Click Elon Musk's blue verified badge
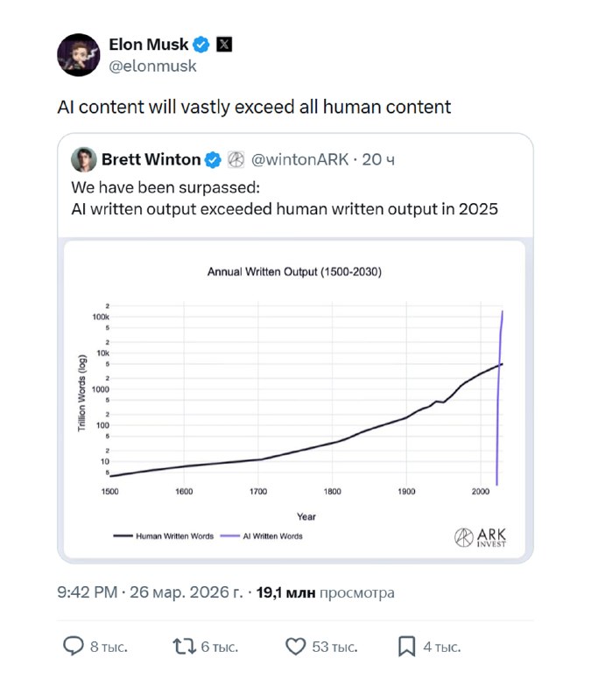591x700 pixels. [201, 45]
